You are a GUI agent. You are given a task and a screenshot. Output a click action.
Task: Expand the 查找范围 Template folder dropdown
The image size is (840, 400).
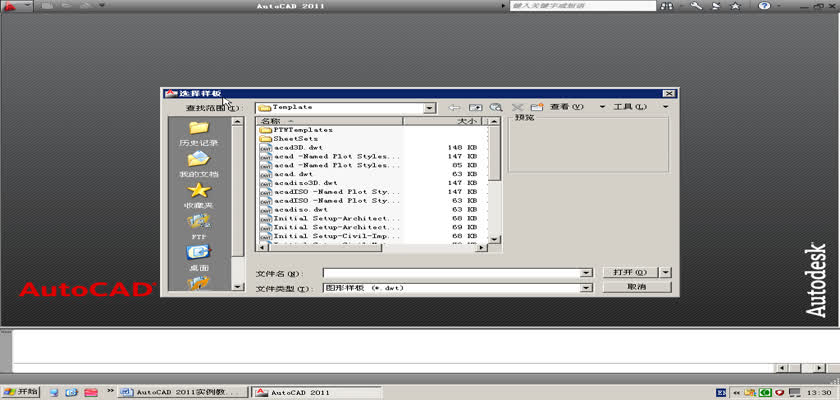(429, 107)
